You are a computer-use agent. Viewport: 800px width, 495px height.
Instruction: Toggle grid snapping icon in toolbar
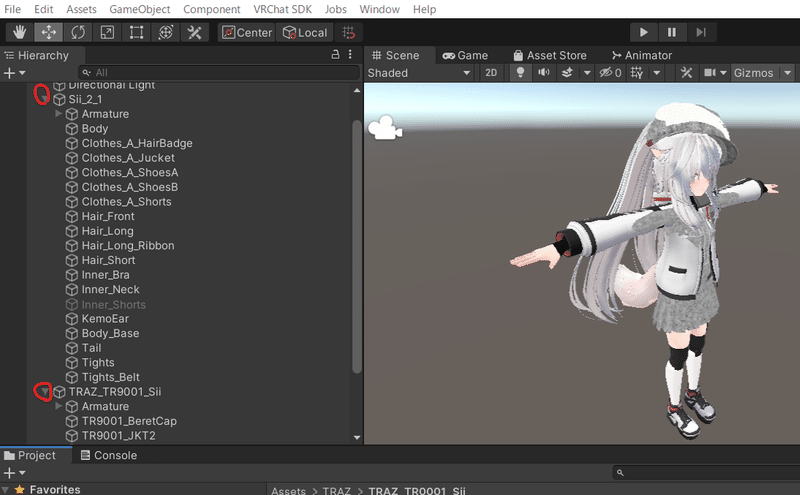[348, 33]
